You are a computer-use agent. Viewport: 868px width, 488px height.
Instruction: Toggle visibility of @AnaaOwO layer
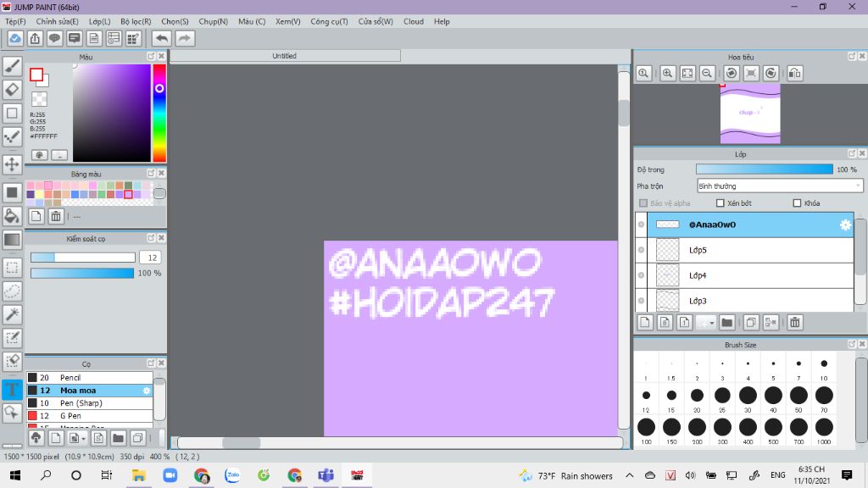[x=641, y=225]
